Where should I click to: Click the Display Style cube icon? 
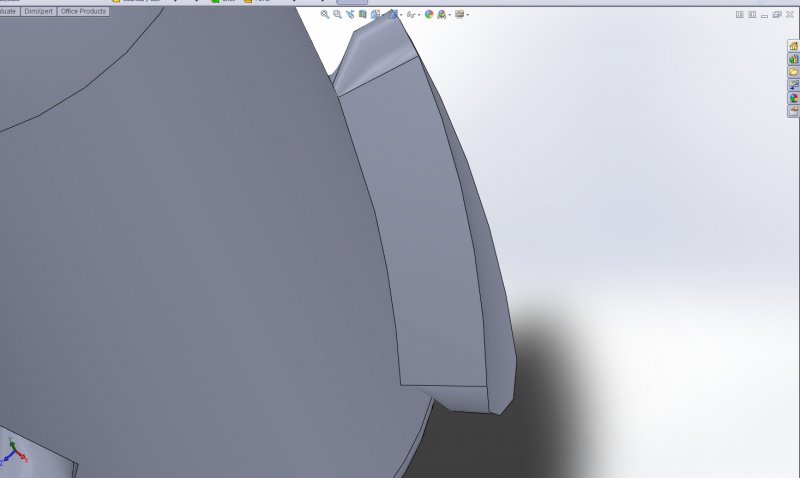[x=393, y=14]
